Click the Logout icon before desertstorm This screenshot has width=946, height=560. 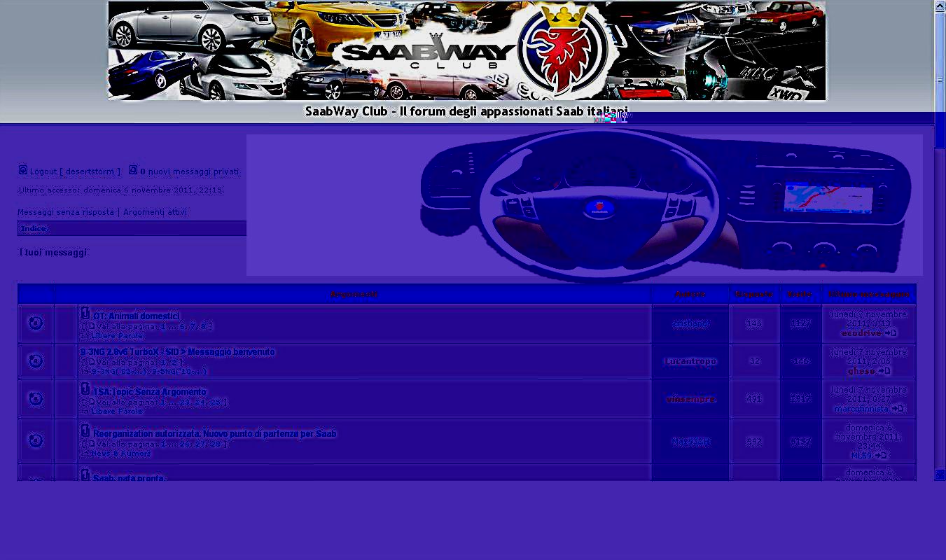23,169
